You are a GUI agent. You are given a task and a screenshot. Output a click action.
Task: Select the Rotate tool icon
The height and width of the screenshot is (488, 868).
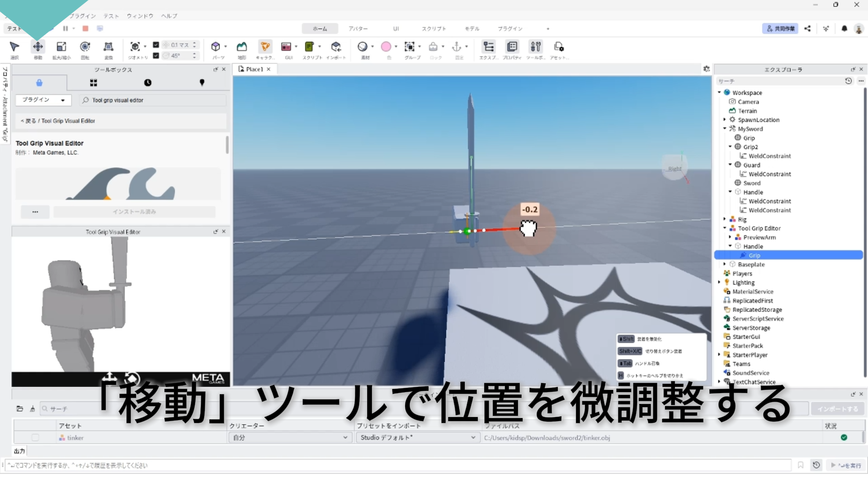point(85,47)
